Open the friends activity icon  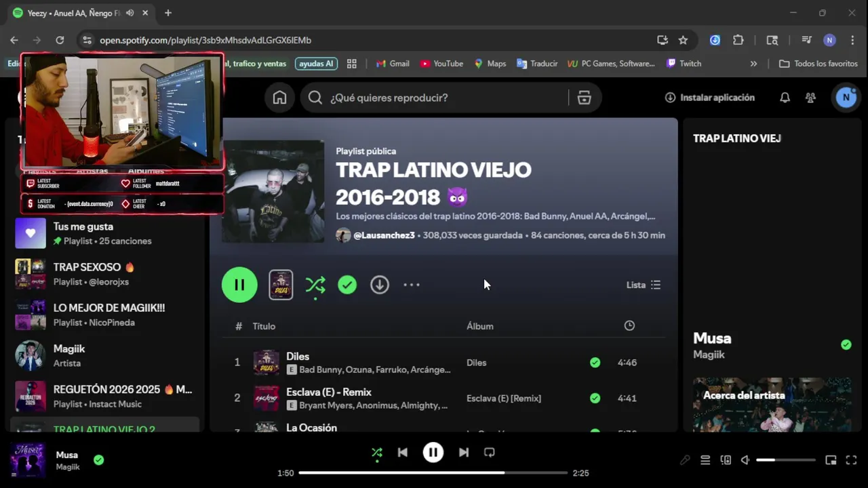click(810, 98)
